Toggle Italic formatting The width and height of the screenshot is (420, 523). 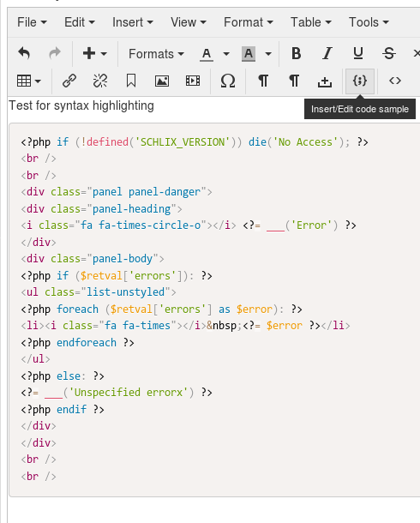[327, 53]
